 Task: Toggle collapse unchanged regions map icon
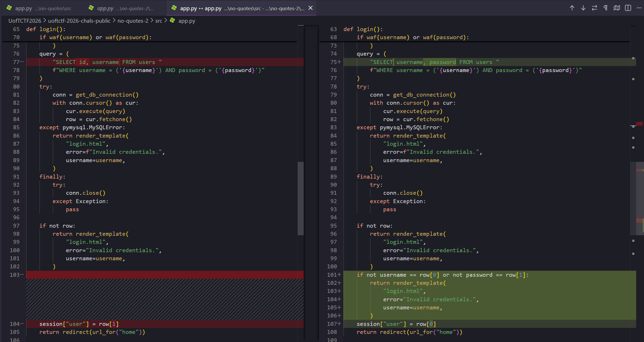(x=617, y=8)
